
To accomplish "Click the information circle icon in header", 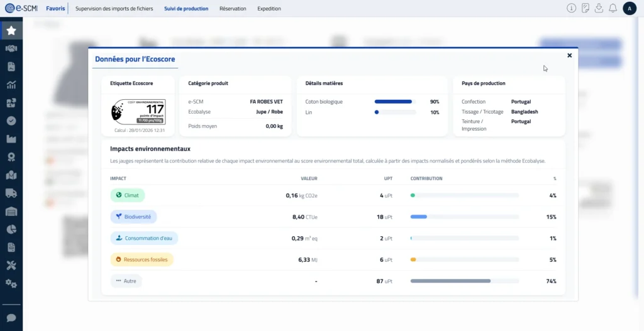I will click(x=571, y=8).
